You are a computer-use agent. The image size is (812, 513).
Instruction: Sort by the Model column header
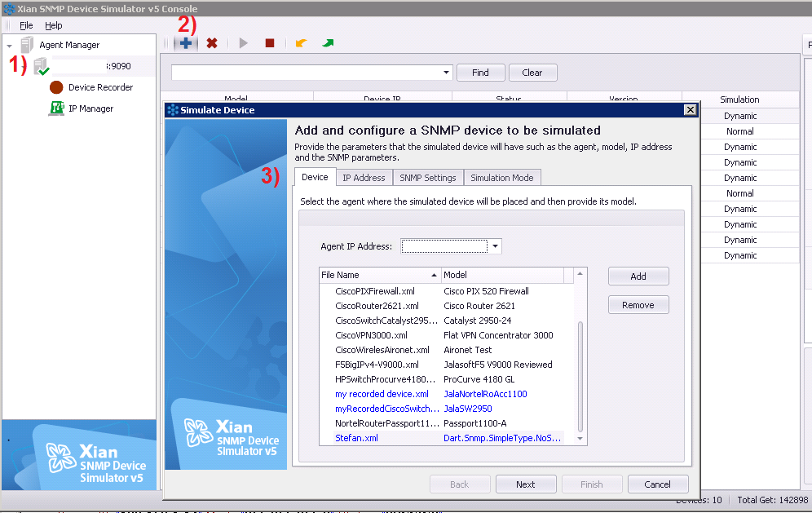[502, 275]
